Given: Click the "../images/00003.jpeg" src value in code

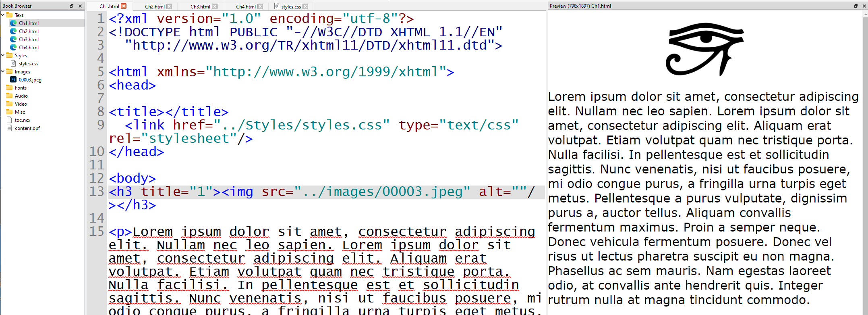Looking at the screenshot, I should tap(382, 192).
